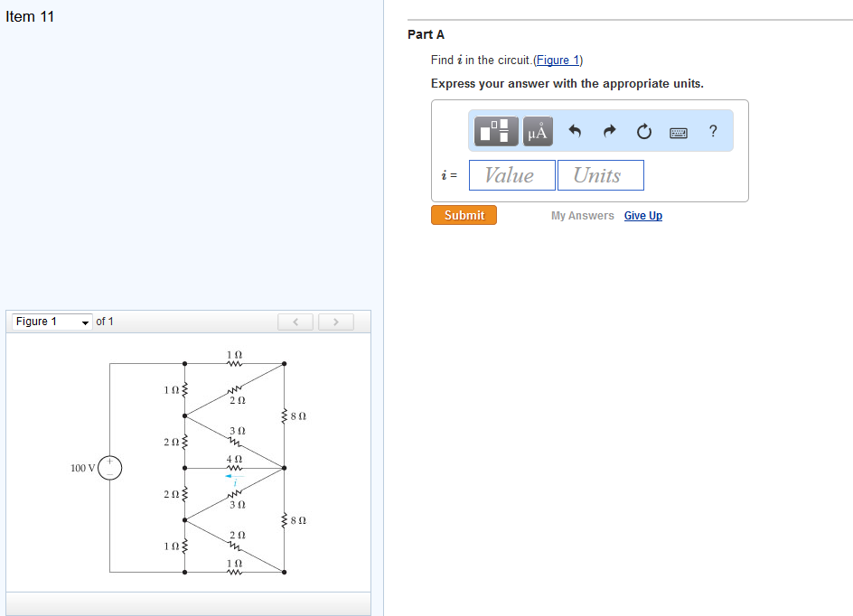Open the keyboard shortcuts icon
This screenshot has height=616, width=853.
(679, 131)
